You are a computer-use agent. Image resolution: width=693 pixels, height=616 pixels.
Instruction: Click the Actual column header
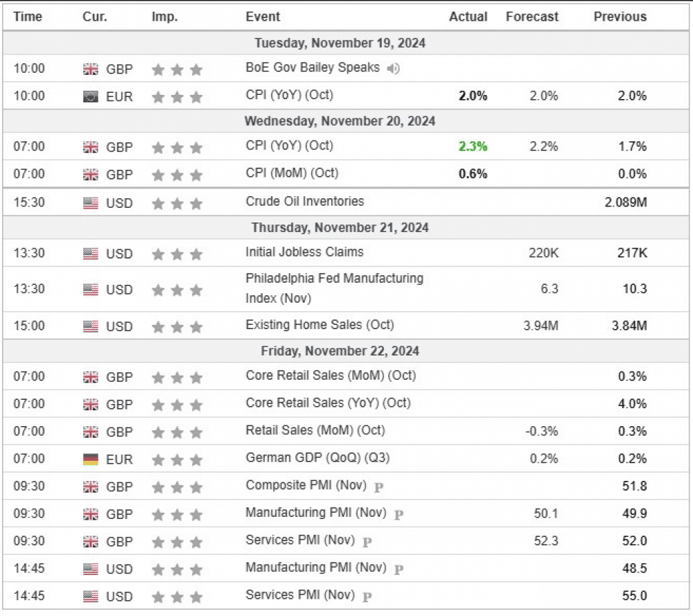(468, 17)
